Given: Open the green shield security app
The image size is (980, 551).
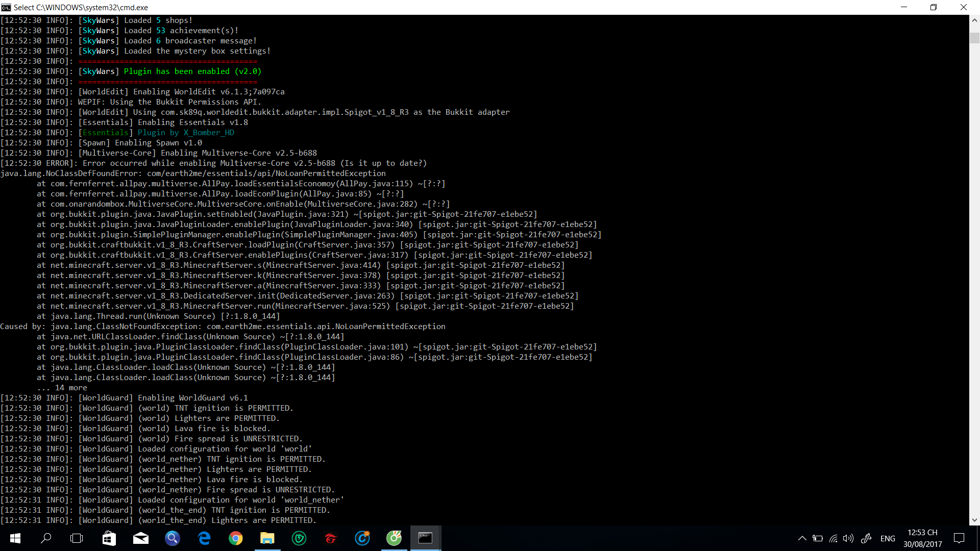Looking at the screenshot, I should (x=299, y=538).
